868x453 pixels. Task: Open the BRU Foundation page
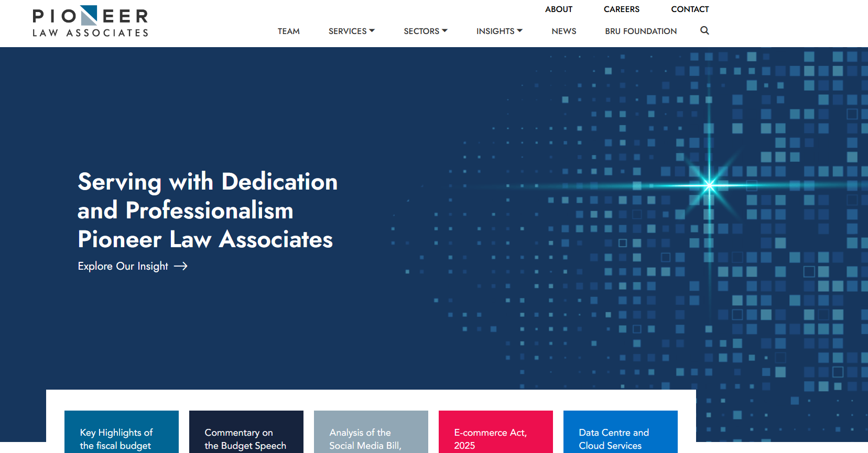641,31
